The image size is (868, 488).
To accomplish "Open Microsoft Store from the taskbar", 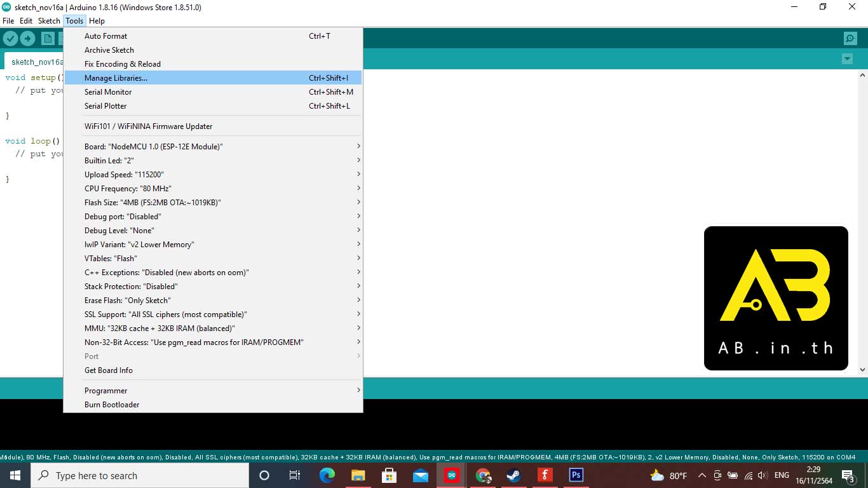I will [389, 475].
